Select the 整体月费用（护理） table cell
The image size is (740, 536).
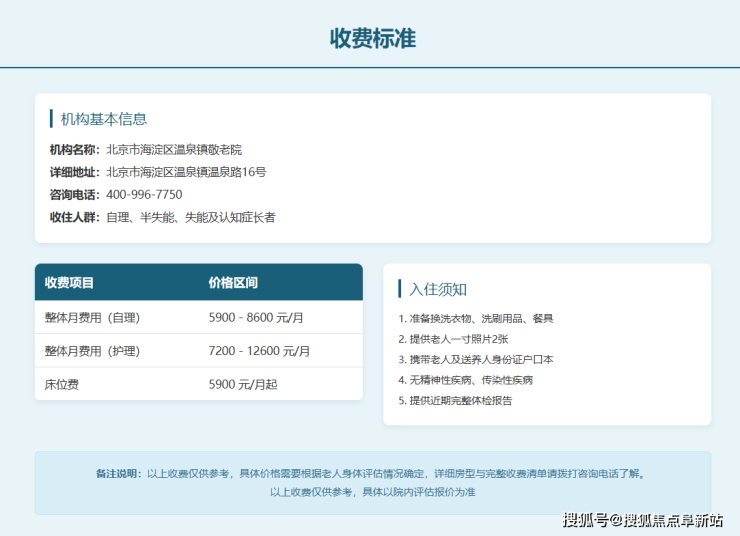tap(92, 351)
